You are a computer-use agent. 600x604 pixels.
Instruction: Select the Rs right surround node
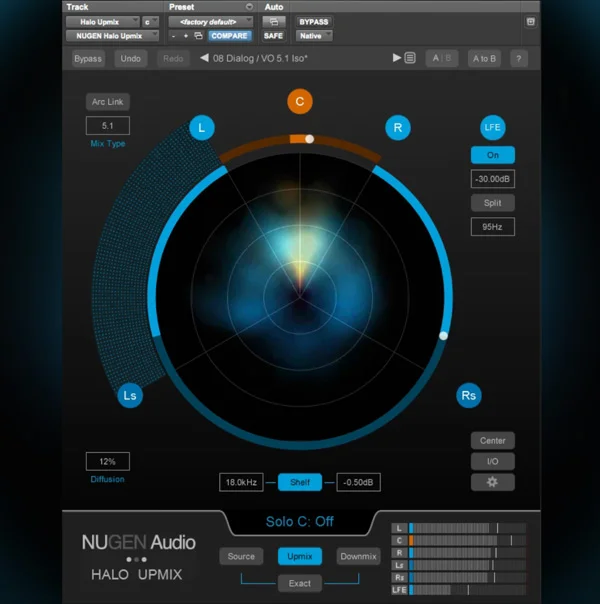point(469,395)
